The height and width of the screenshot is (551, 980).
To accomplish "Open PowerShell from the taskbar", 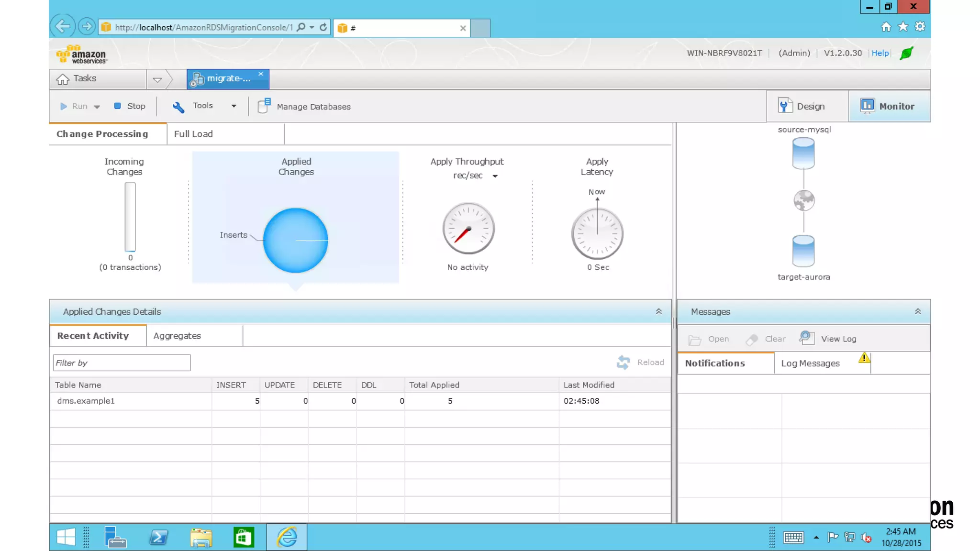I will point(158,537).
